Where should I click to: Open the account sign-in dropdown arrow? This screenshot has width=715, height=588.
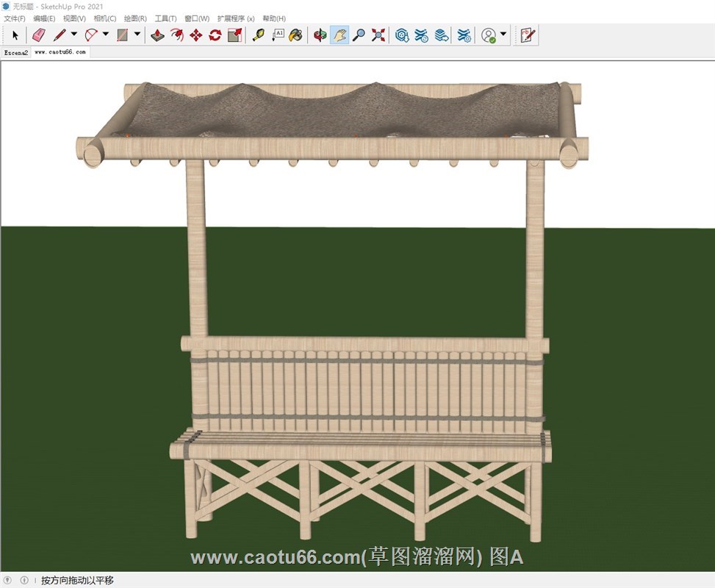tap(503, 35)
